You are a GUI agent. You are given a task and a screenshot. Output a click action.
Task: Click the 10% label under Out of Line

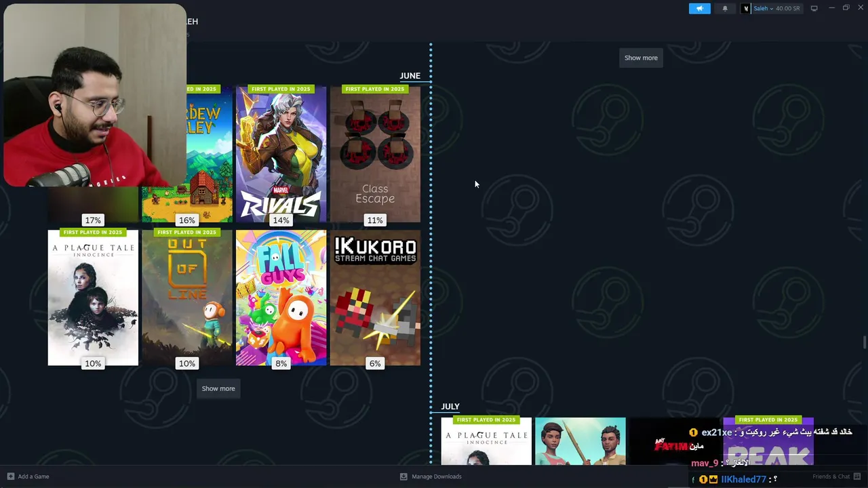pos(187,364)
